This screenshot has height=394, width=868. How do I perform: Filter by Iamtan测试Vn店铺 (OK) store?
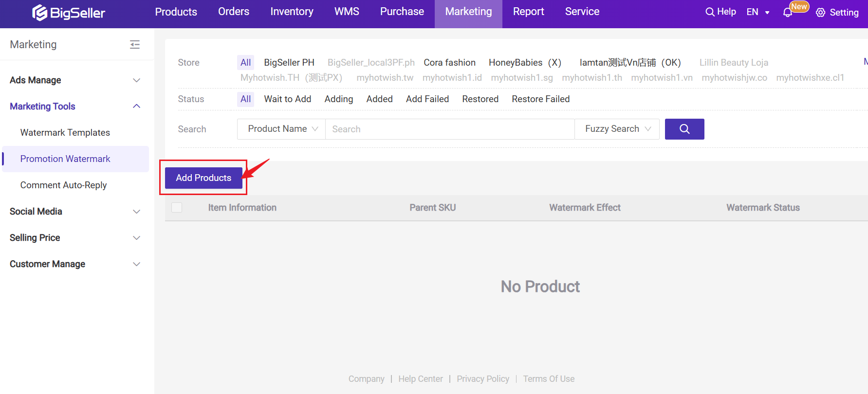pyautogui.click(x=630, y=62)
